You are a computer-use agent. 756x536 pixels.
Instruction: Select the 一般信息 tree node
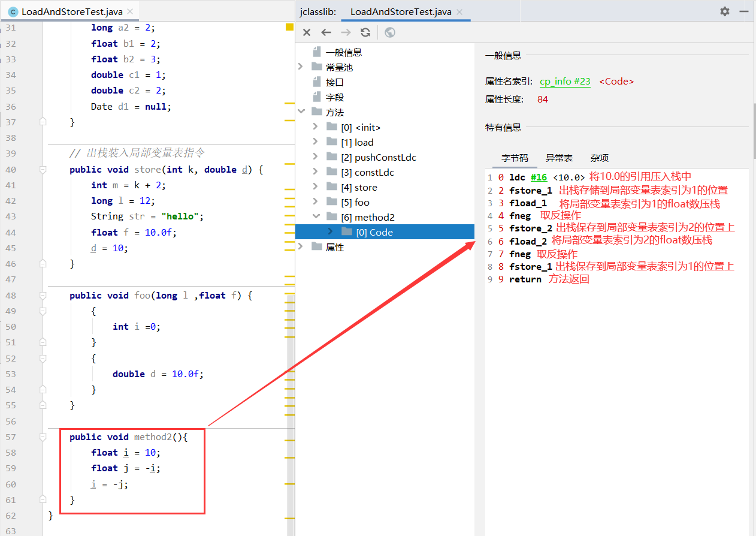(x=344, y=52)
